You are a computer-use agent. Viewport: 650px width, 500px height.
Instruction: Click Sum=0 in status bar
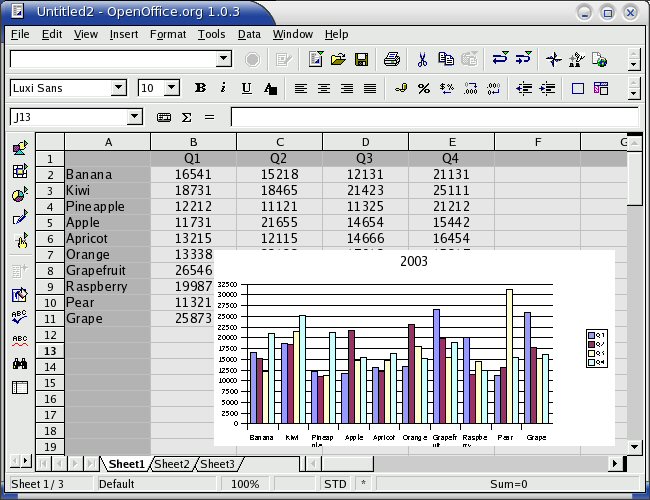click(508, 484)
